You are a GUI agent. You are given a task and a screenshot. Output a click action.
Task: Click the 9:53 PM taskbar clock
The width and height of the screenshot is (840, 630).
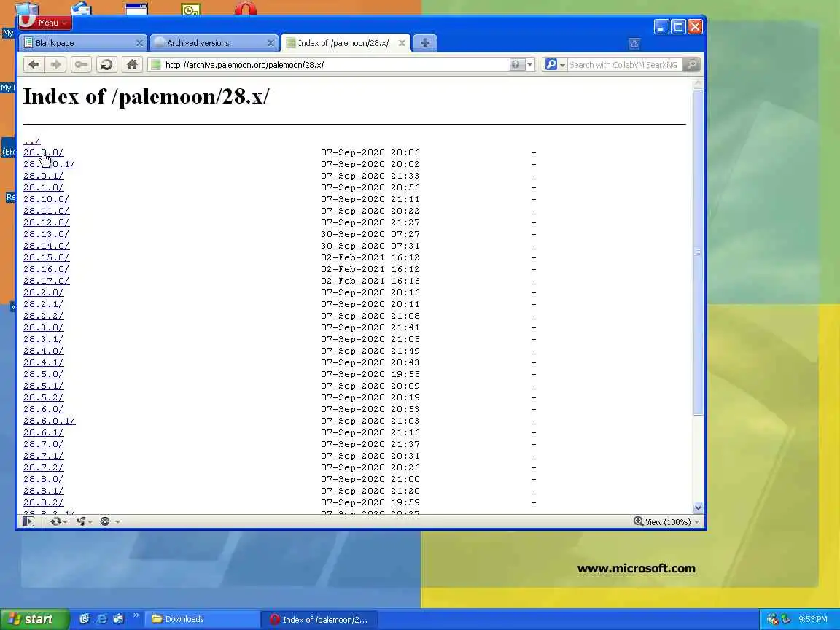coord(813,619)
